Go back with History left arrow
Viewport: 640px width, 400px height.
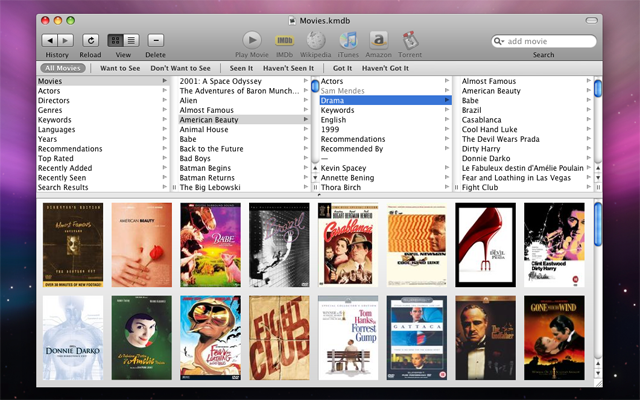(x=50, y=40)
